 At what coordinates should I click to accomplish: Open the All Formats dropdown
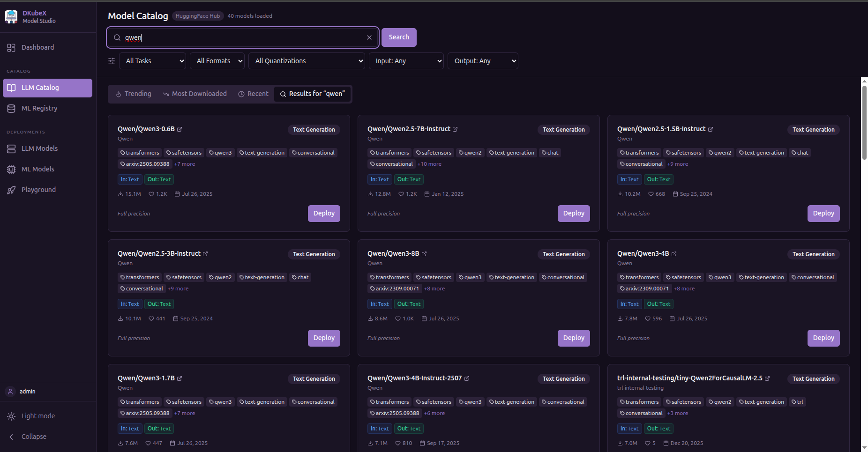pos(217,61)
